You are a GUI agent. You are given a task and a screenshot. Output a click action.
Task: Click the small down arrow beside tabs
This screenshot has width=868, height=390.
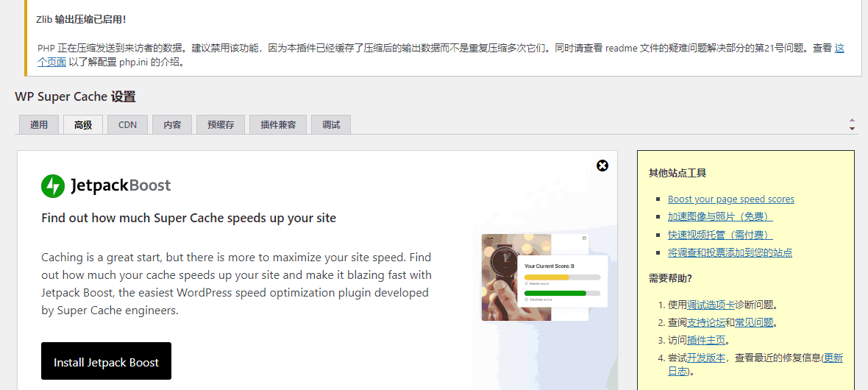(852, 129)
